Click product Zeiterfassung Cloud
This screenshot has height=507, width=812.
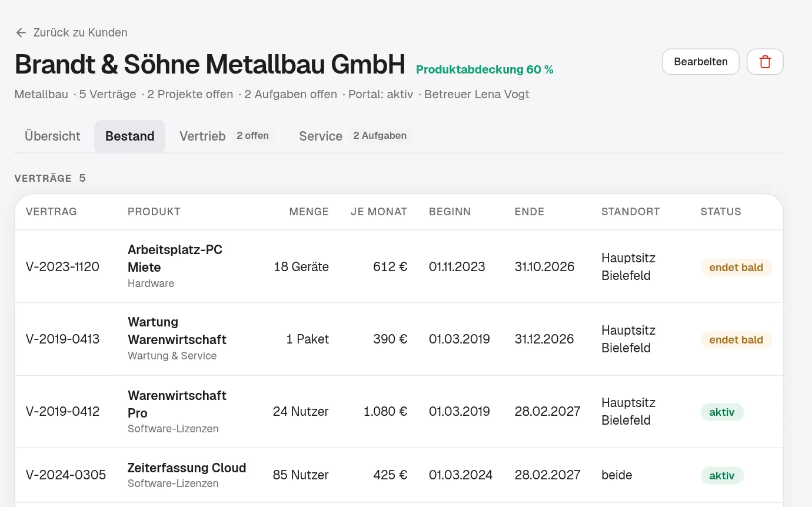[x=187, y=468]
